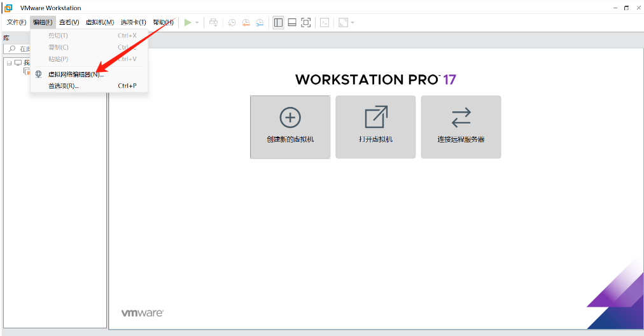Screen dimensions: 644x336
Task: Select 首选项(R)... menu entry
Action: pyautogui.click(x=89, y=86)
